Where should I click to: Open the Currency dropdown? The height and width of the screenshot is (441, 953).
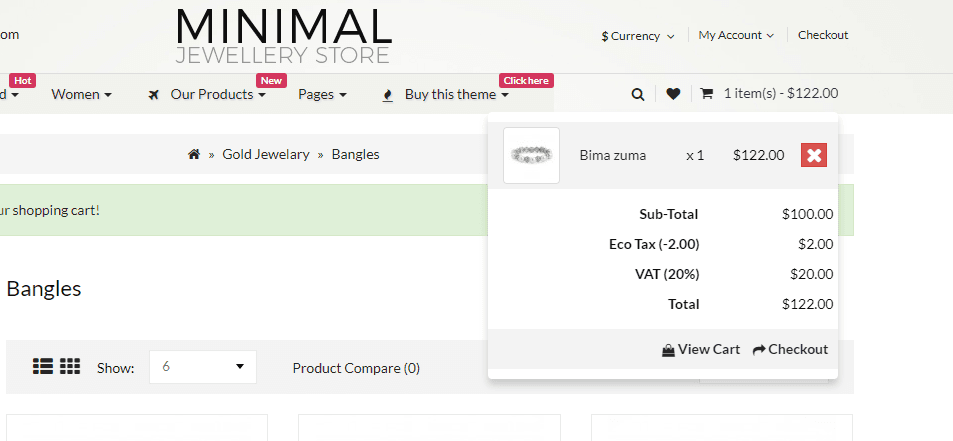coord(638,36)
